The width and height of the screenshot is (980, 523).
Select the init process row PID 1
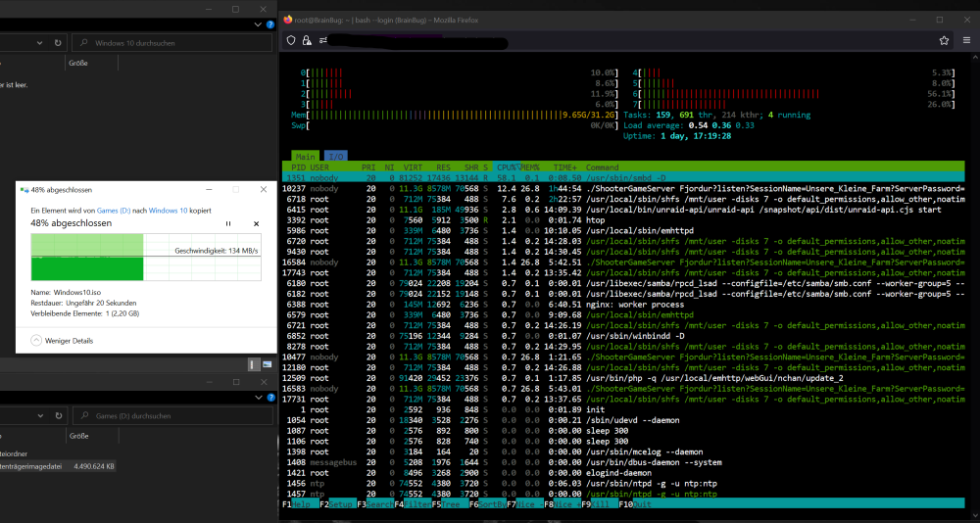click(623, 410)
